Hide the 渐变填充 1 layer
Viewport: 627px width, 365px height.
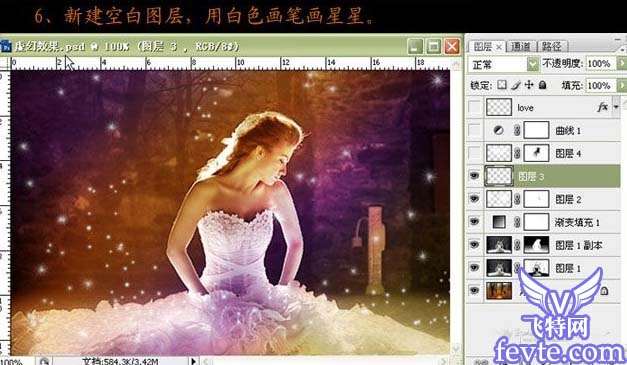coord(474,221)
